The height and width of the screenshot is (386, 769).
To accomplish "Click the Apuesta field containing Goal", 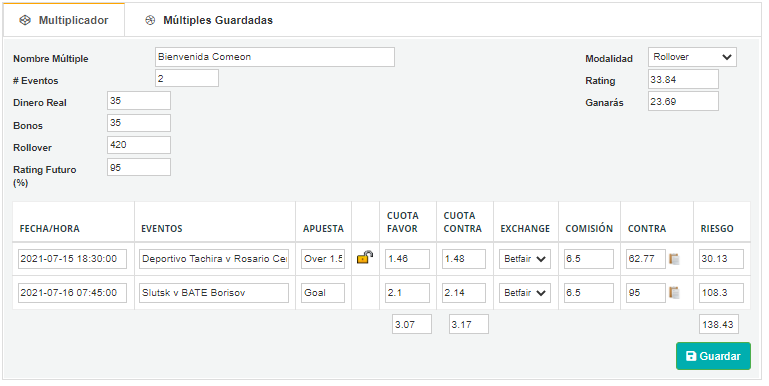I will [323, 293].
